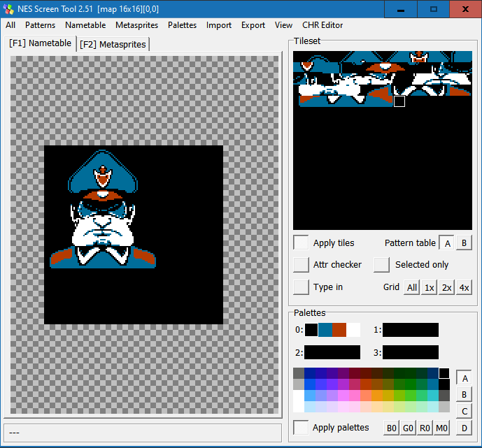The width and height of the screenshot is (482, 448).
Task: Open the Import menu
Action: pos(219,25)
